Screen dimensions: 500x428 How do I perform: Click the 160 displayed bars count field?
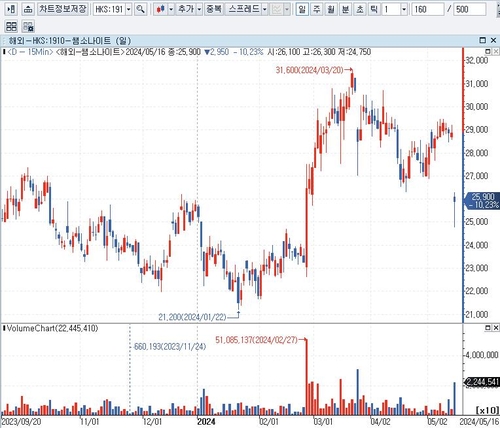tap(427, 9)
